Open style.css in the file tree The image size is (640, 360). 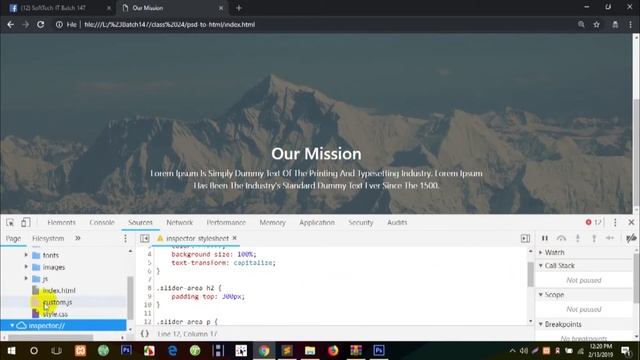tap(55, 314)
